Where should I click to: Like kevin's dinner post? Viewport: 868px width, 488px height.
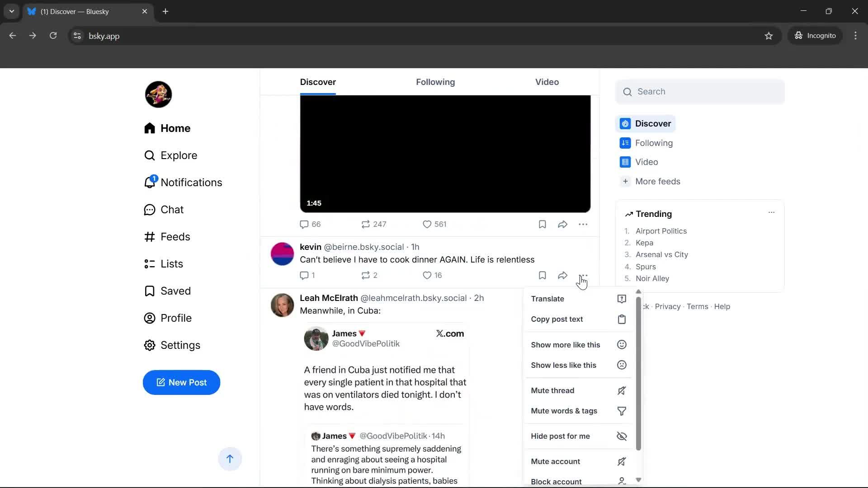tap(427, 275)
